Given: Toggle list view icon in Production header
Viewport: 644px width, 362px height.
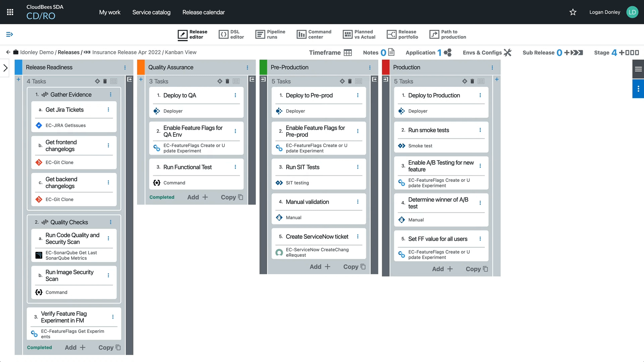Looking at the screenshot, I should tap(481, 81).
